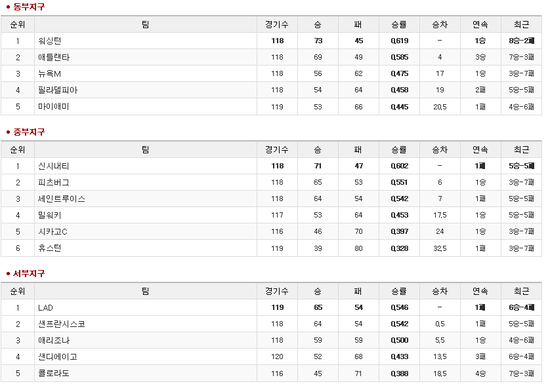Click the 워싱턴 team name
The height and width of the screenshot is (384, 550).
pos(49,41)
